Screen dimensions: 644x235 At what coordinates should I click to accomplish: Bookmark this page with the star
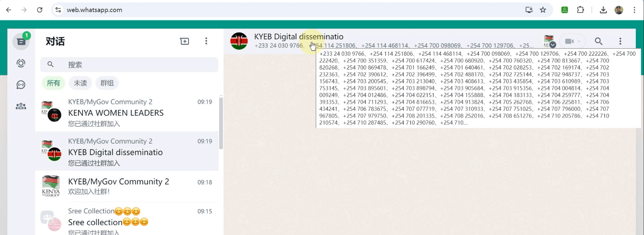543,10
